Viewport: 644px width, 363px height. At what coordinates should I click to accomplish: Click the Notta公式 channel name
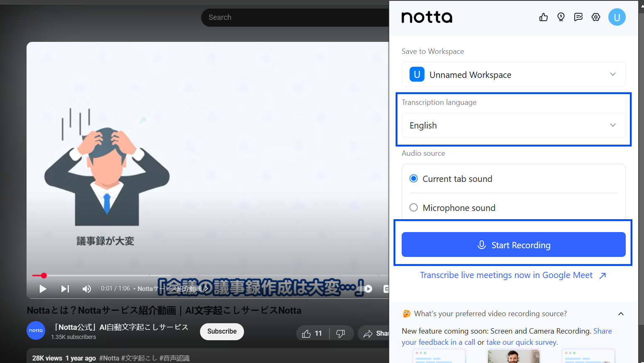pyautogui.click(x=121, y=327)
